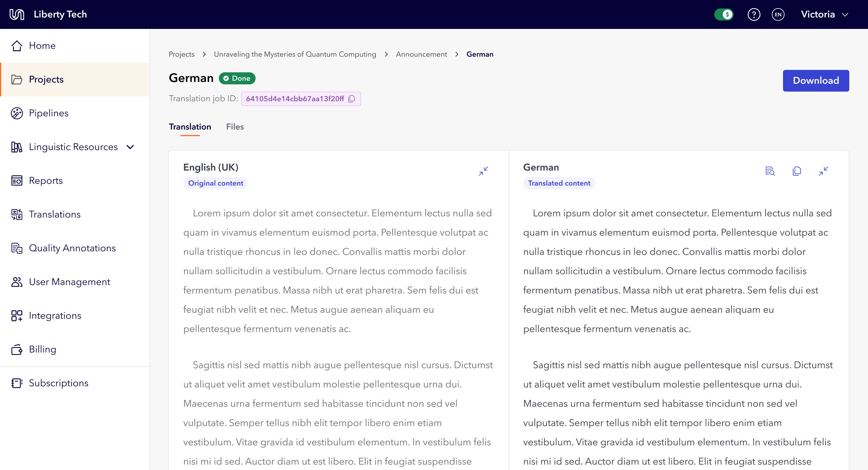
Task: Copy the translation job ID
Action: 351,99
